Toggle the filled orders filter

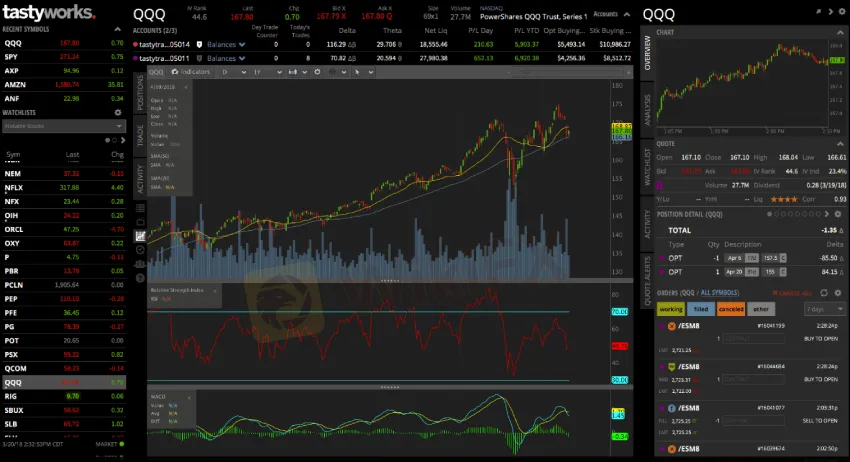tap(700, 309)
